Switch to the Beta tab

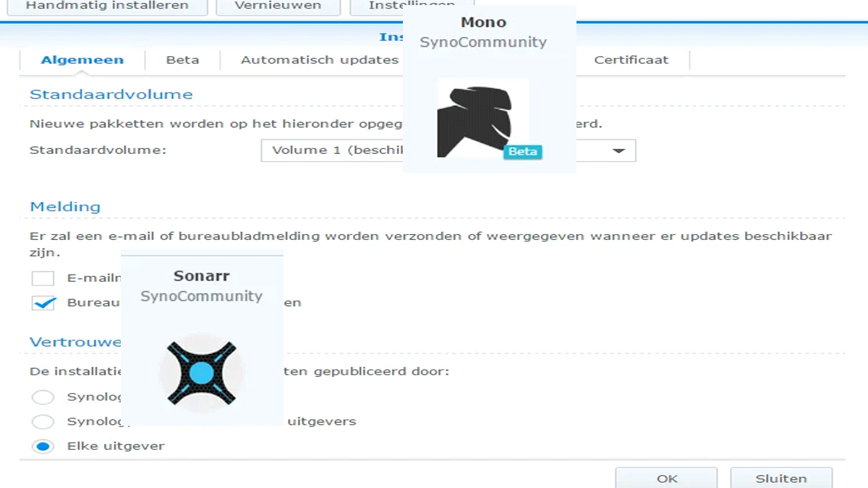(182, 60)
